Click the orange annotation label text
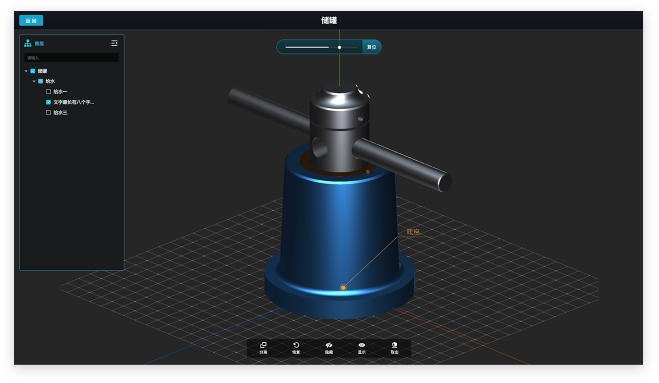Screen dimensions: 659x383 tap(413, 232)
